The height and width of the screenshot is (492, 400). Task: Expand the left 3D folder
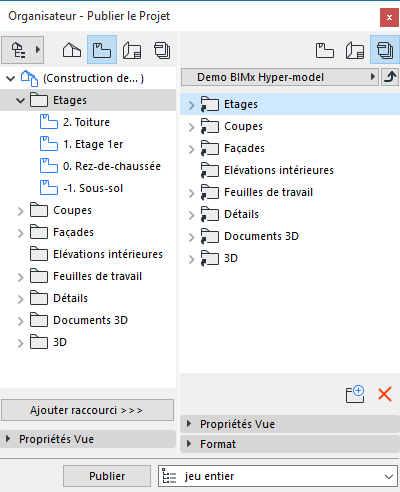click(x=21, y=343)
